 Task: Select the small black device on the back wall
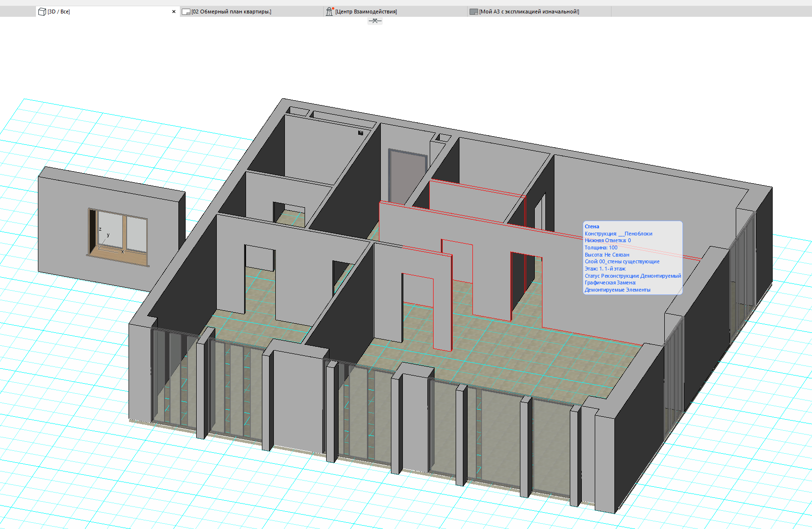tap(361, 133)
